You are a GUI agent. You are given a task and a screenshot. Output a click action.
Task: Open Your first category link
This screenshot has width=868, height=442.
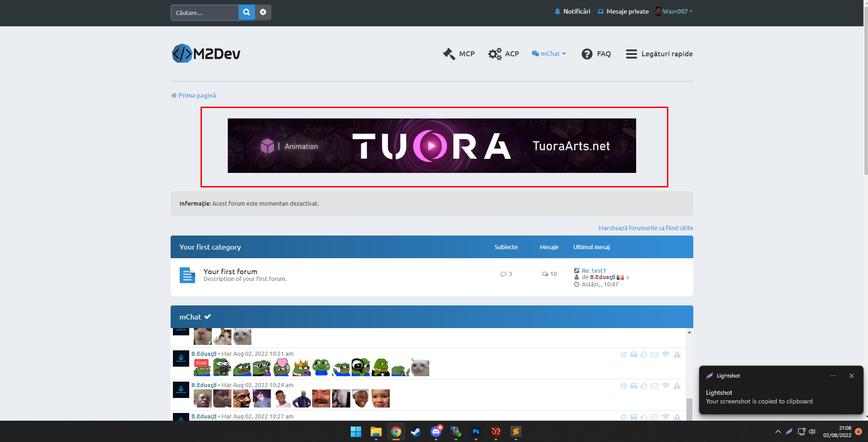[210, 247]
